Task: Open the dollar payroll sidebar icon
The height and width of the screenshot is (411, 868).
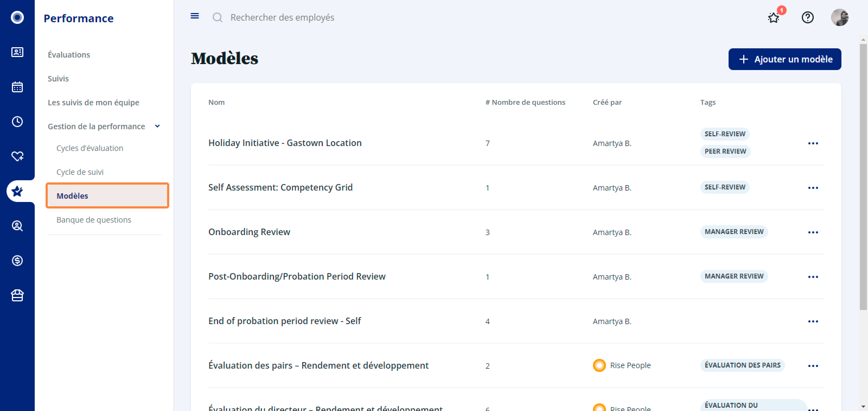Action: [17, 261]
